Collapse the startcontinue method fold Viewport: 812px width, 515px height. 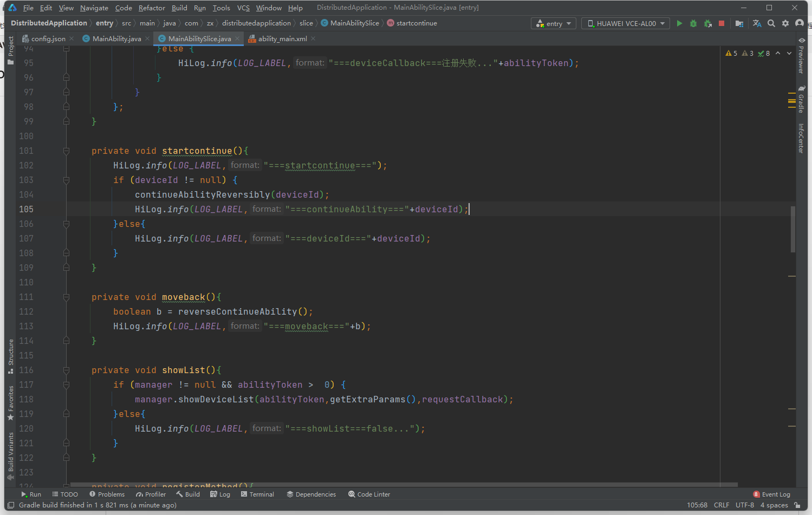[x=66, y=151]
